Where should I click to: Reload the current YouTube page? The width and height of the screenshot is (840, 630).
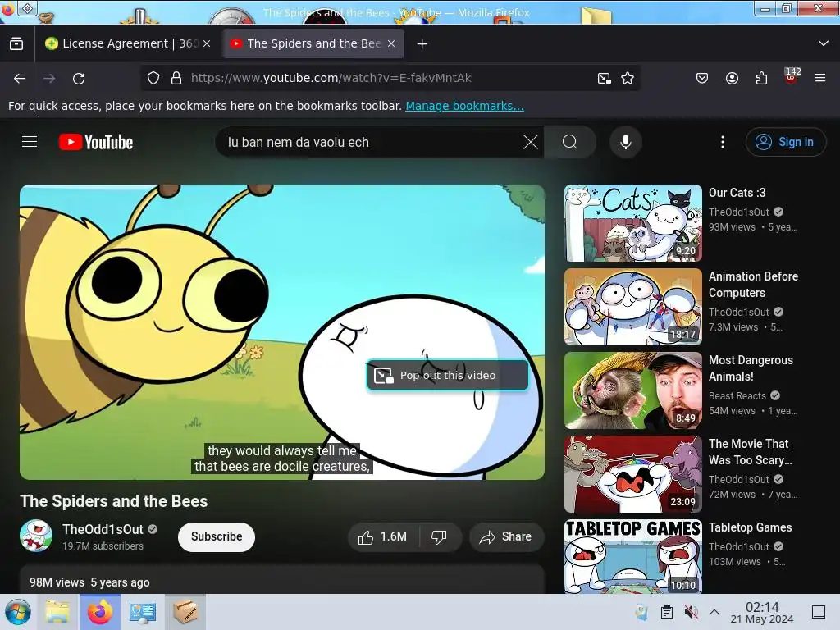point(79,79)
